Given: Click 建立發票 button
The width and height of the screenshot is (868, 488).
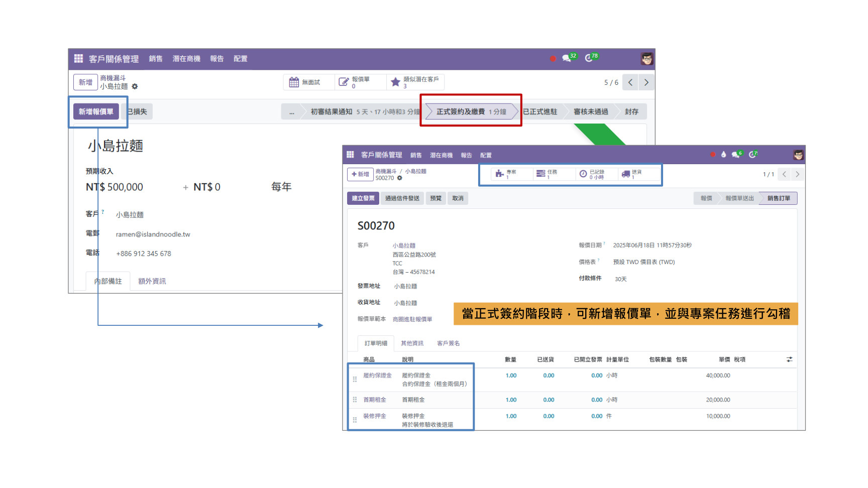Looking at the screenshot, I should pyautogui.click(x=363, y=198).
